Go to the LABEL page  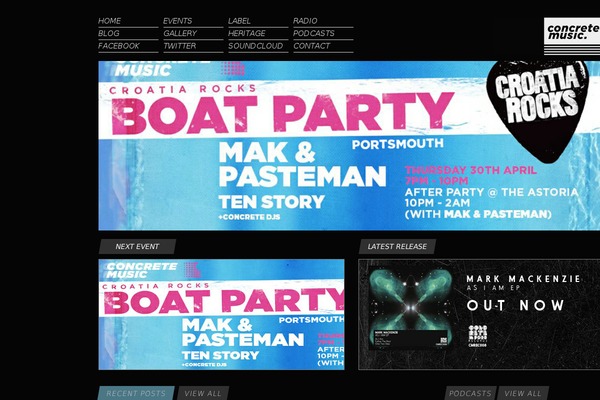coord(239,21)
